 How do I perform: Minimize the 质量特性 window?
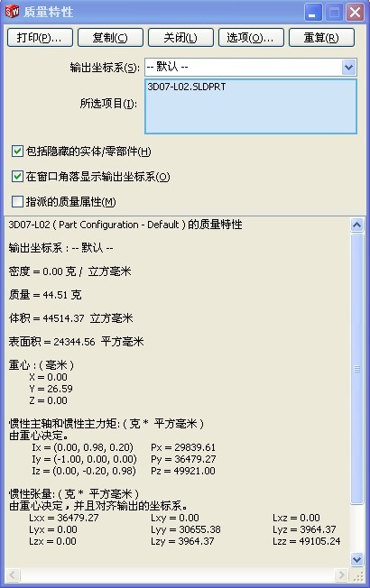[313, 13]
